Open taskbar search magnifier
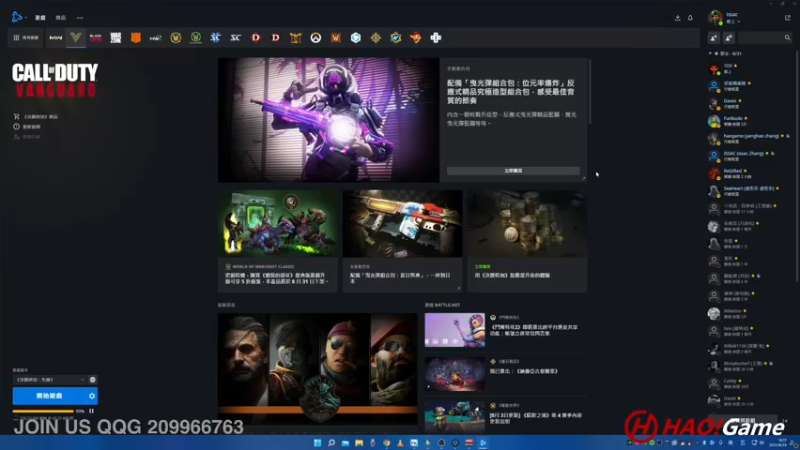The width and height of the screenshot is (800, 450). (331, 443)
